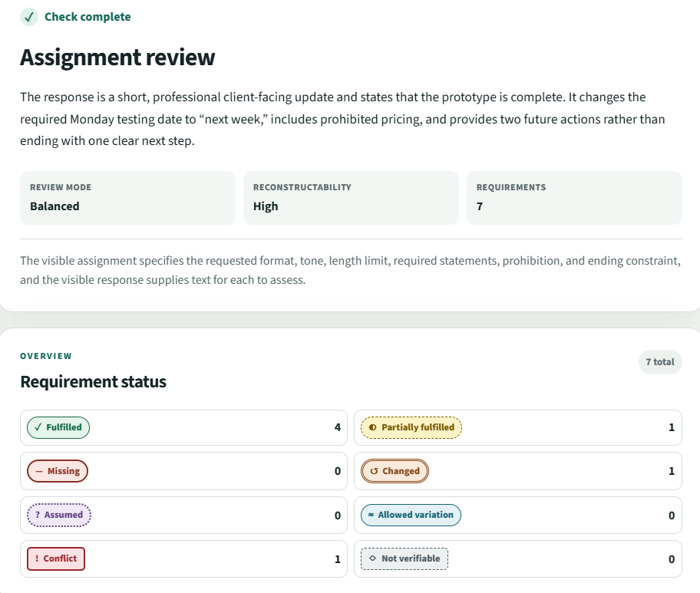Click the half-circle icon in Partially fulfilled badge
This screenshot has width=700, height=593.
tap(372, 427)
